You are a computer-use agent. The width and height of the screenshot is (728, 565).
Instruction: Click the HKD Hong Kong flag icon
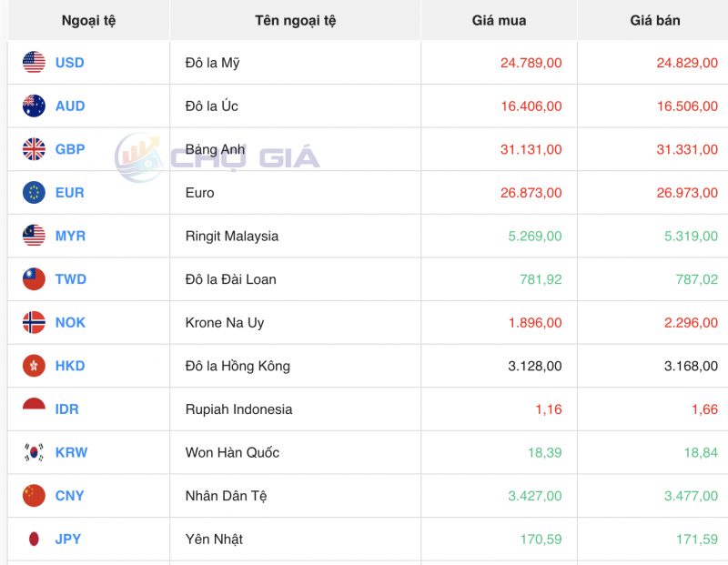[35, 366]
